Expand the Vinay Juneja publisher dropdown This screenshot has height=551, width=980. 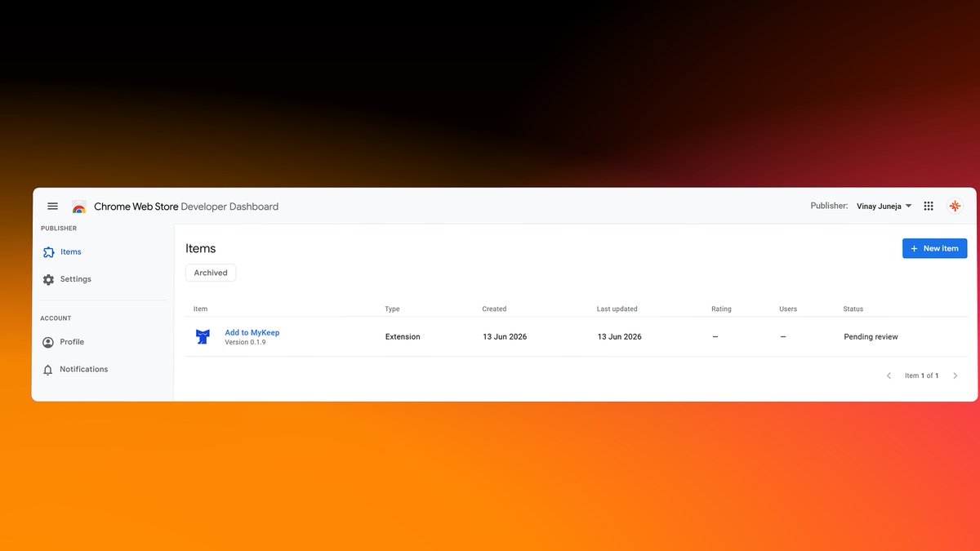pyautogui.click(x=884, y=207)
